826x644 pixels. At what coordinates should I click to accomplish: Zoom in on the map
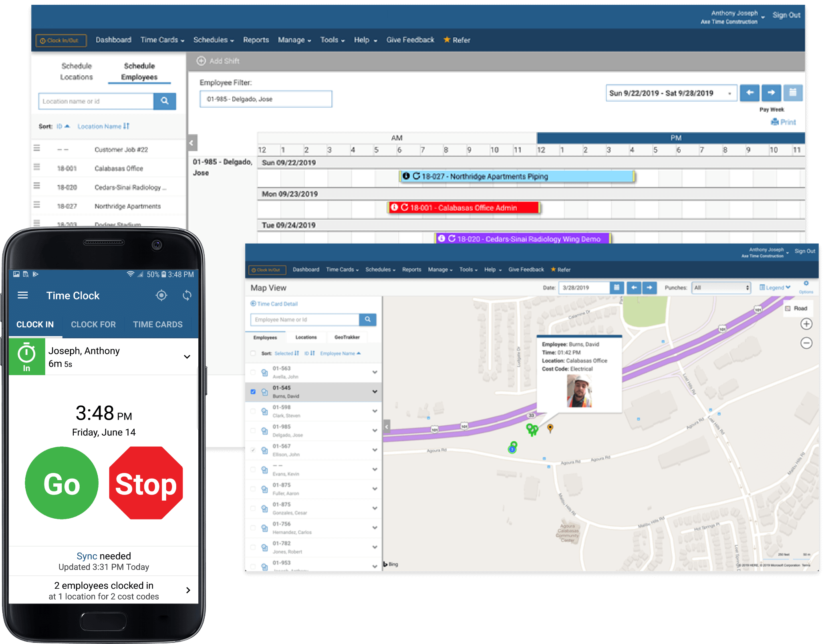pos(806,324)
